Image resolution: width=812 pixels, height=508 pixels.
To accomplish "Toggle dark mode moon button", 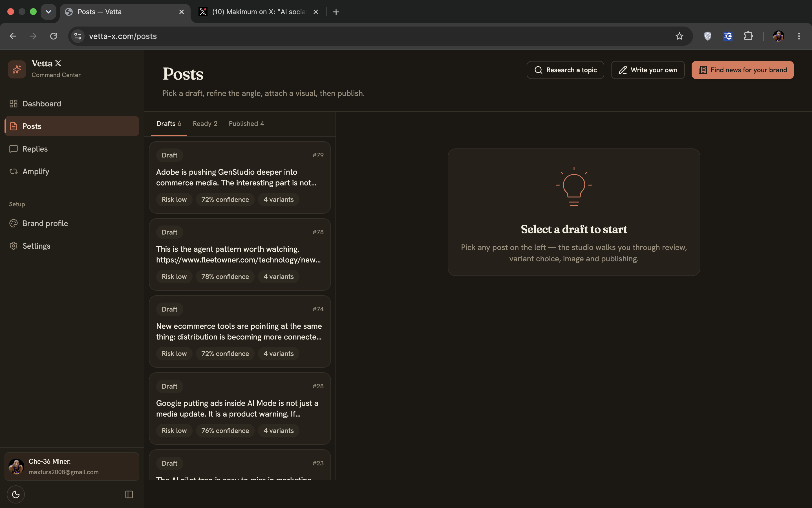I will (x=16, y=494).
